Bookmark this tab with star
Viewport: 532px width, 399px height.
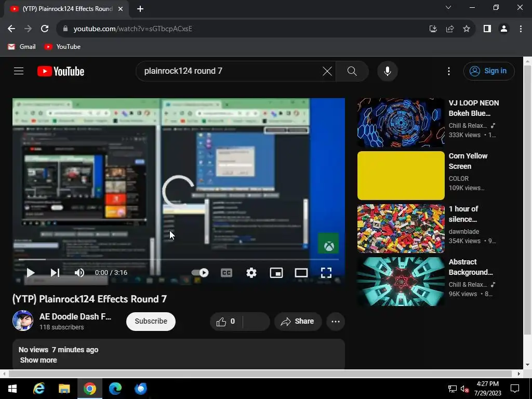(467, 29)
